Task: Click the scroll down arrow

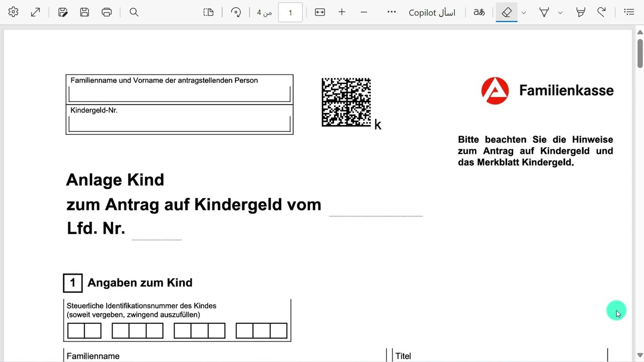Action: [x=640, y=355]
